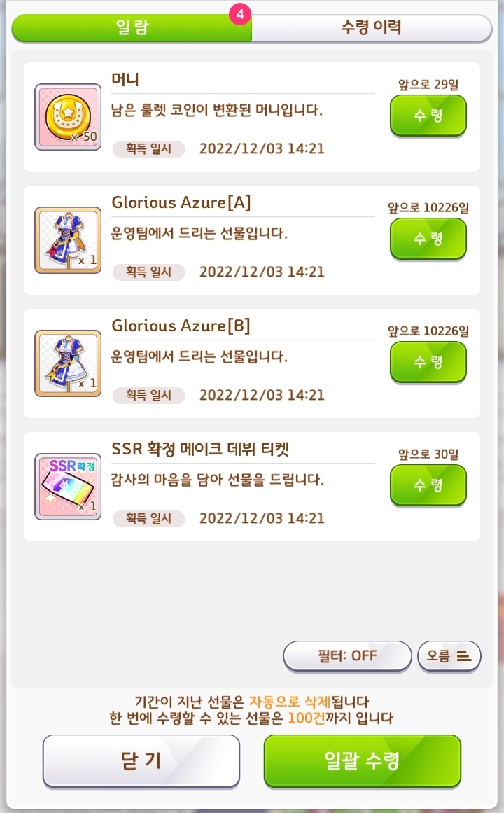Select the Glorious Azure[A] gift title
The height and width of the screenshot is (813, 504).
pos(181,202)
